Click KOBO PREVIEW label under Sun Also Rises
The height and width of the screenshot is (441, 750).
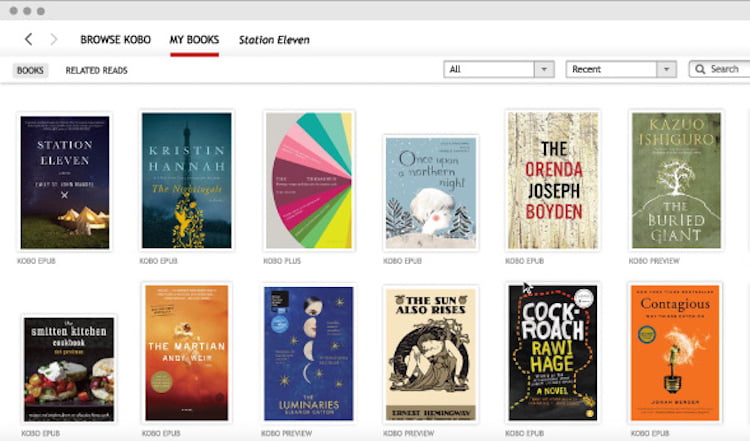click(x=408, y=433)
